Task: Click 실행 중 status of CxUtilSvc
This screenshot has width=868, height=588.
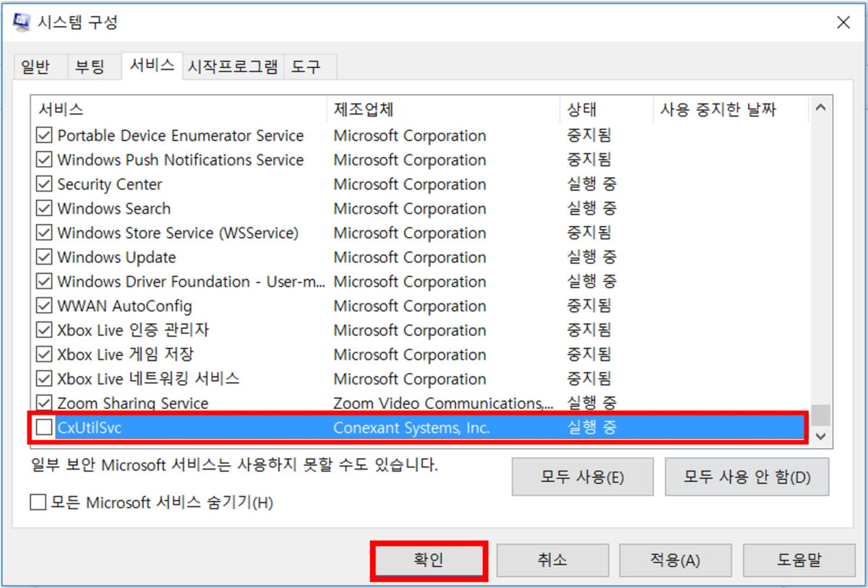Action: click(592, 428)
